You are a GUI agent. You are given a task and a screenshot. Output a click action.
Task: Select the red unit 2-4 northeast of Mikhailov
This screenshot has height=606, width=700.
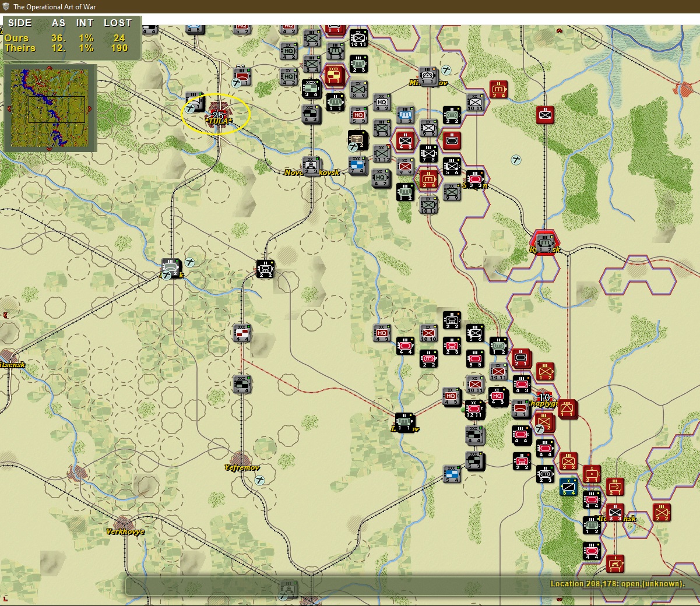click(x=498, y=90)
